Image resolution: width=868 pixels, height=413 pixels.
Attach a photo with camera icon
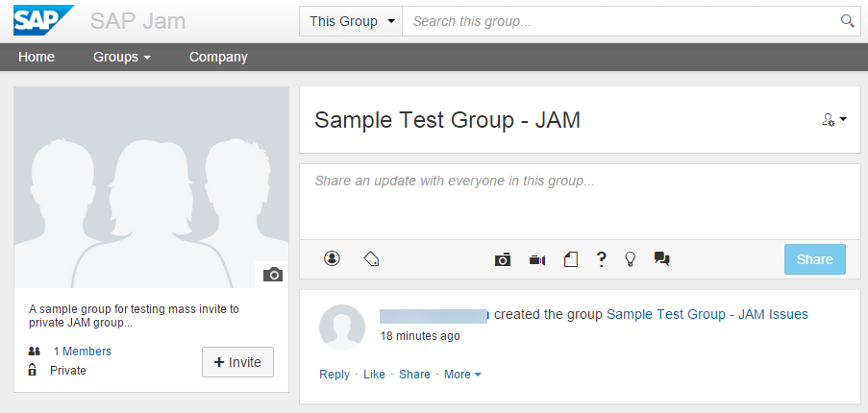502,259
